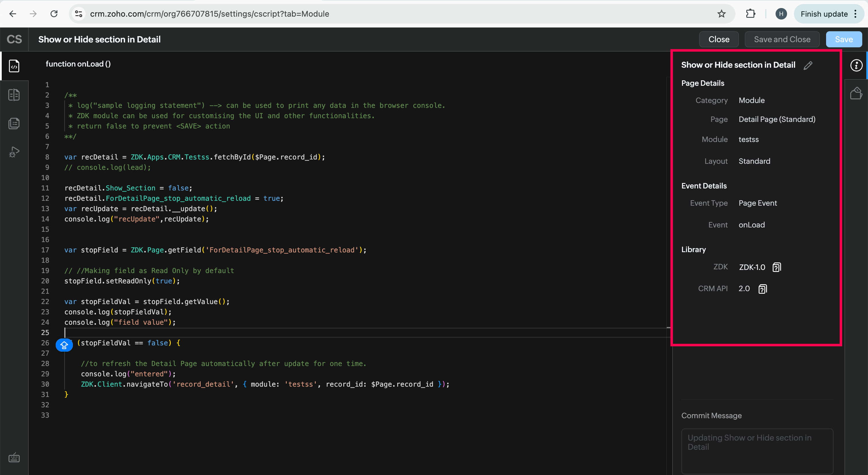This screenshot has width=868, height=475.
Task: Click the blue upload suggestion icon on line 26
Action: (x=64, y=345)
